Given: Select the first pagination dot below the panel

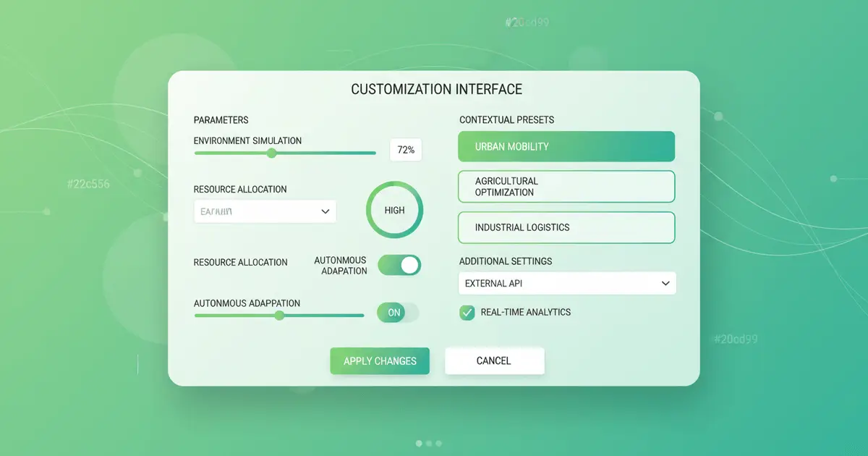Looking at the screenshot, I should pyautogui.click(x=419, y=443).
